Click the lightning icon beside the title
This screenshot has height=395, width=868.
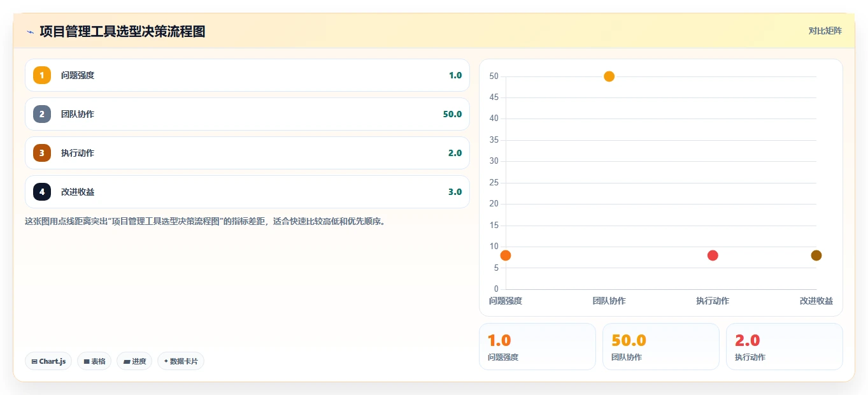tap(30, 31)
